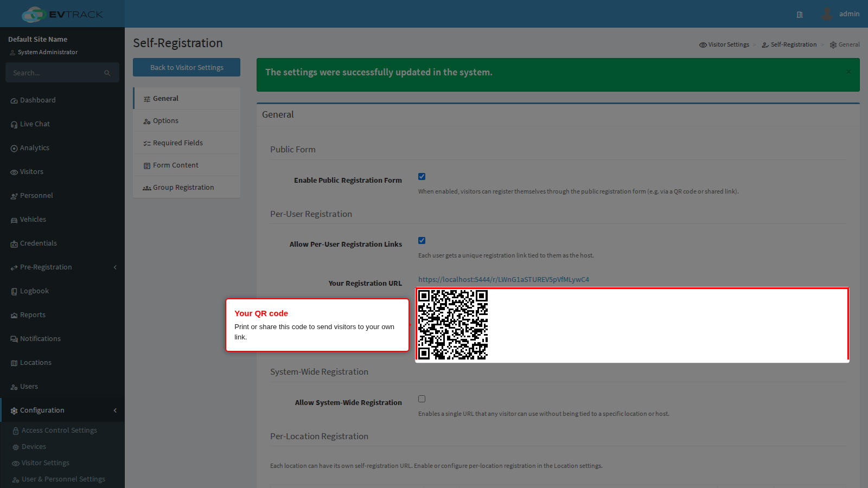
Task: Click the Notifications icon
Action: click(x=14, y=339)
